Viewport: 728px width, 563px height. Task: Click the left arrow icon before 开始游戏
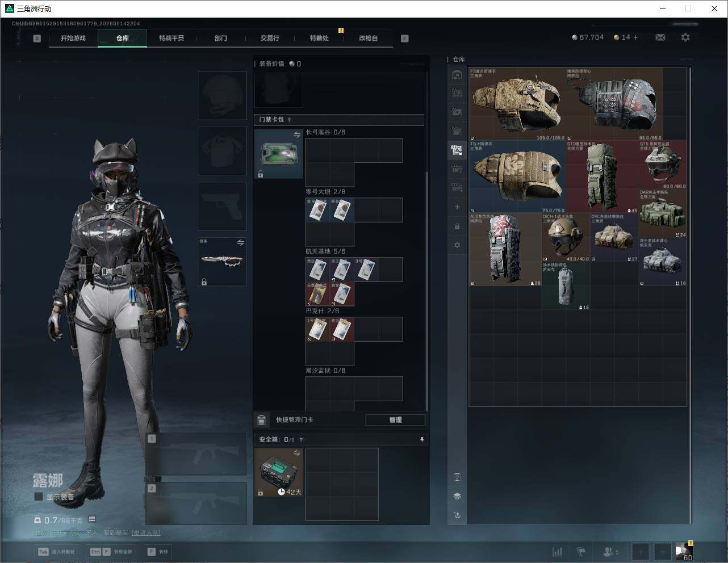click(x=37, y=39)
